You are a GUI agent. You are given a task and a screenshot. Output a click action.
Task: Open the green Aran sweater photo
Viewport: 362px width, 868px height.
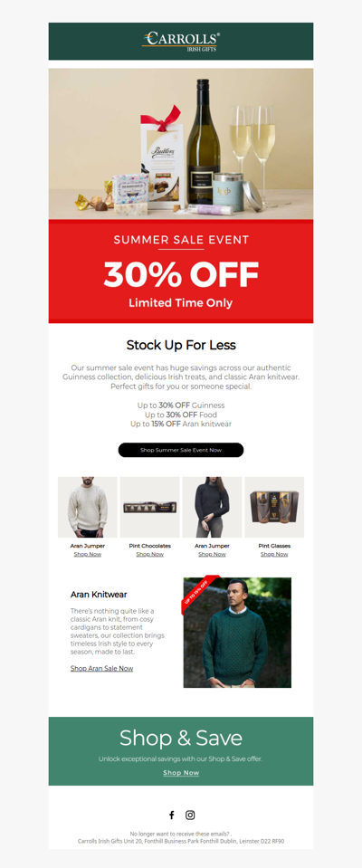pos(237,632)
